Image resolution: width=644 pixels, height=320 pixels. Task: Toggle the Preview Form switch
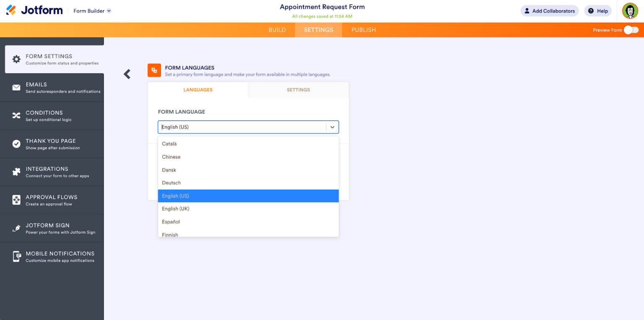tap(631, 30)
